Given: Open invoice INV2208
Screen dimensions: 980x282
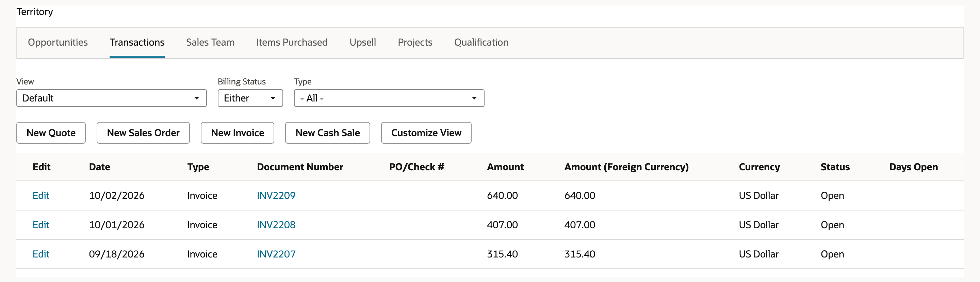Looking at the screenshot, I should (276, 225).
